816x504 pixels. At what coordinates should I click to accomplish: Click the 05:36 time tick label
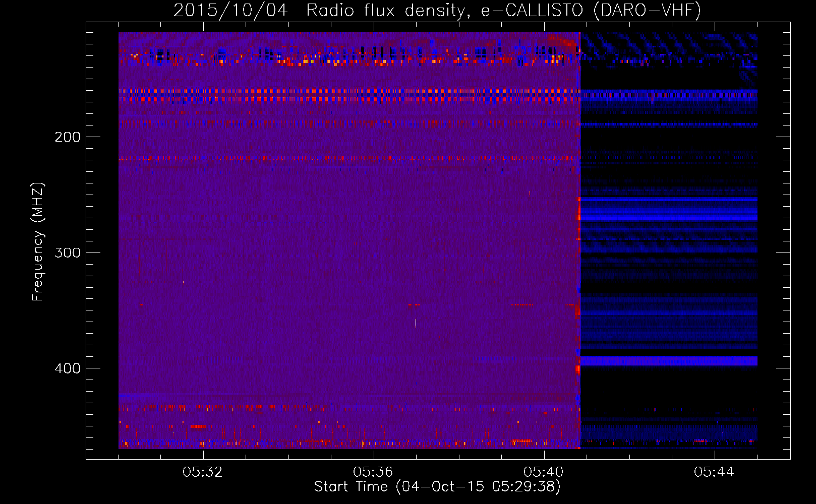tap(373, 472)
